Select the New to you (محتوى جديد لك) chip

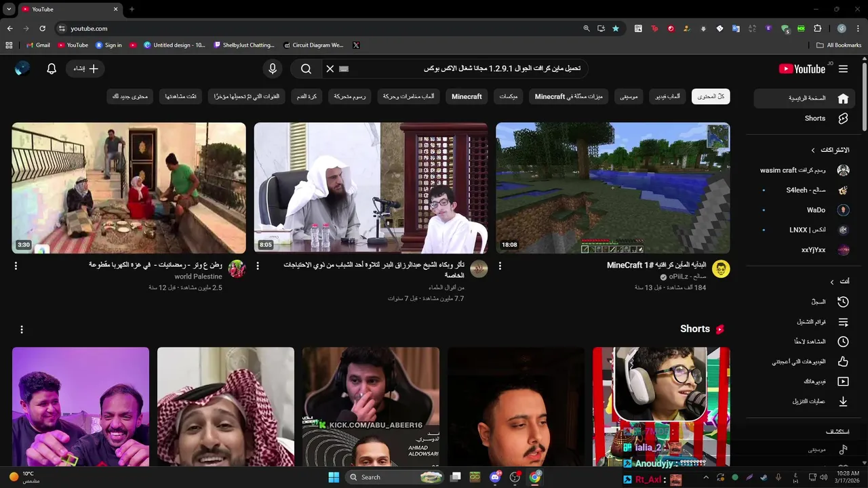[130, 97]
